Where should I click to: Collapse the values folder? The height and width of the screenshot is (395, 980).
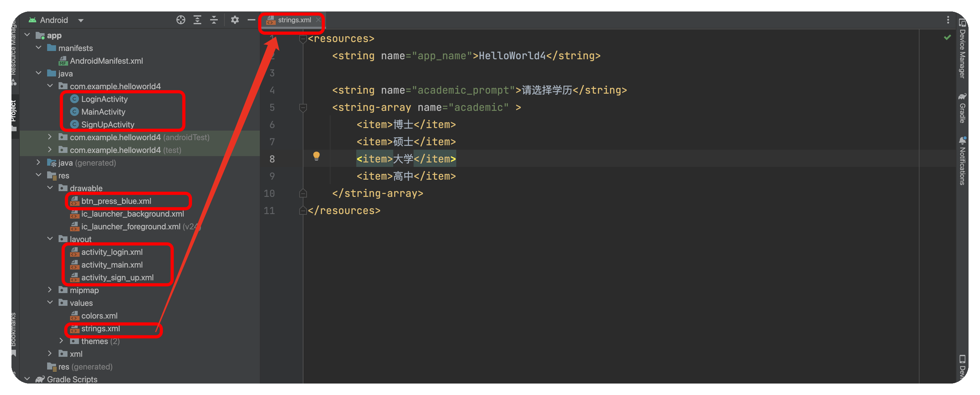point(50,303)
